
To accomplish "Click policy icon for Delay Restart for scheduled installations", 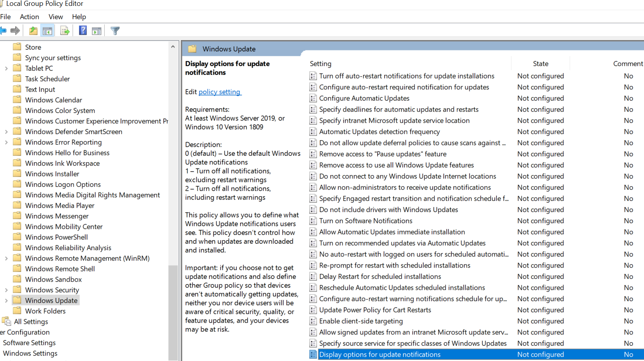I will 313,276.
